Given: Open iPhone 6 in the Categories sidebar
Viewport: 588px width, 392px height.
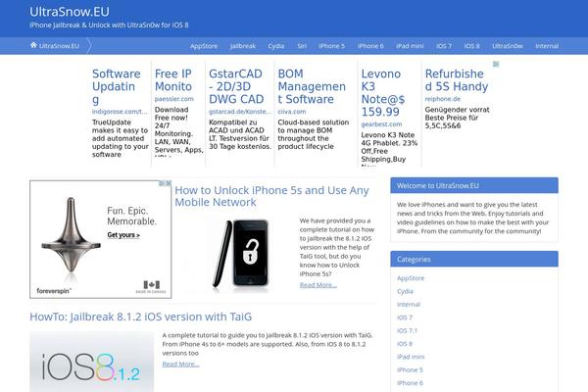Looking at the screenshot, I should point(410,383).
